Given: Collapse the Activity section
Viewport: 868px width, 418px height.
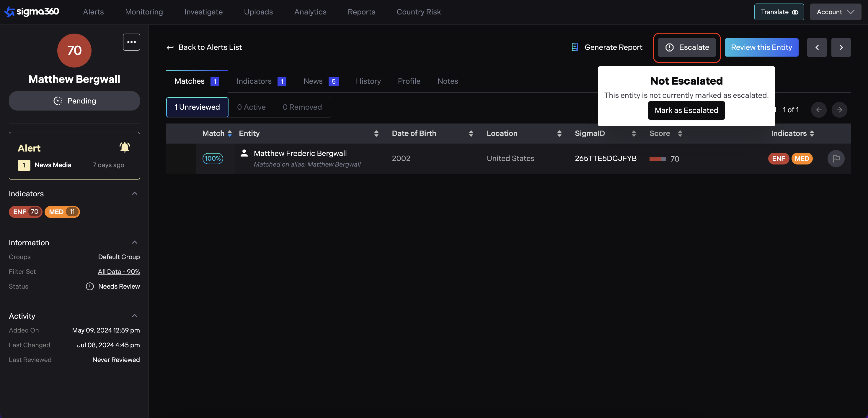Looking at the screenshot, I should pos(134,316).
